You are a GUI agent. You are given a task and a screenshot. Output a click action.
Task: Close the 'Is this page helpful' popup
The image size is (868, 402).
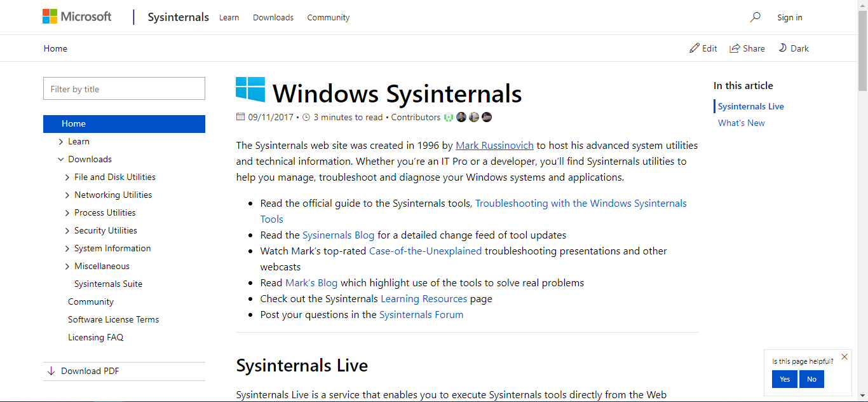[x=844, y=357]
